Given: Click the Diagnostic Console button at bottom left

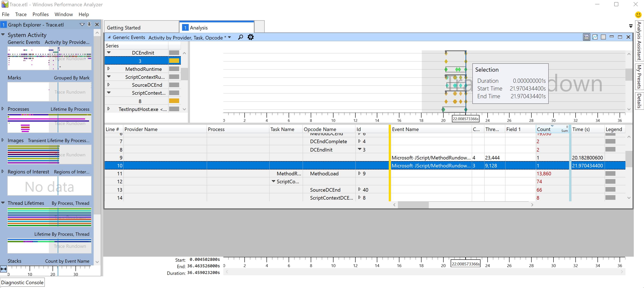Looking at the screenshot, I should point(22,283).
